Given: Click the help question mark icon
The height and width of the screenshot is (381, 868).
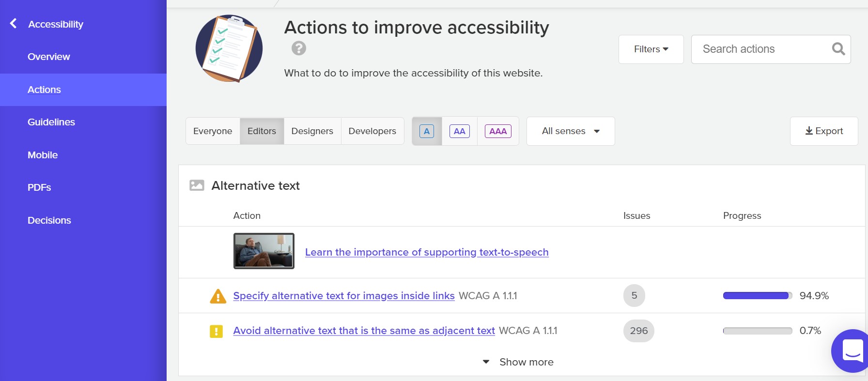Looking at the screenshot, I should click(x=298, y=48).
